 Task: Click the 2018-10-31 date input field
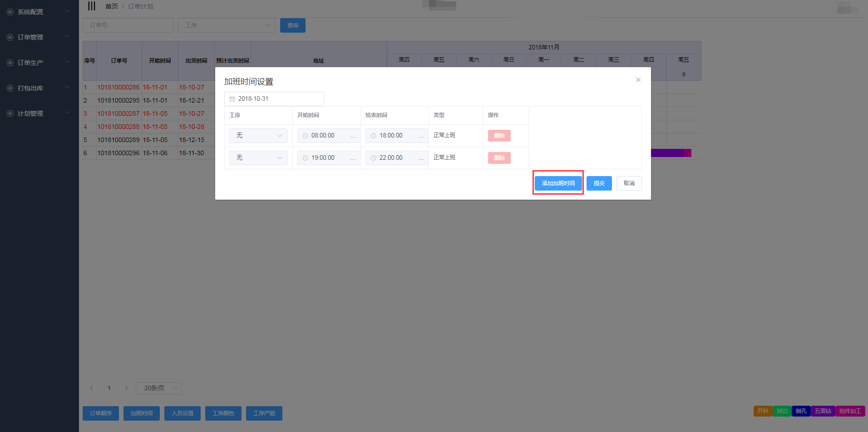point(274,99)
